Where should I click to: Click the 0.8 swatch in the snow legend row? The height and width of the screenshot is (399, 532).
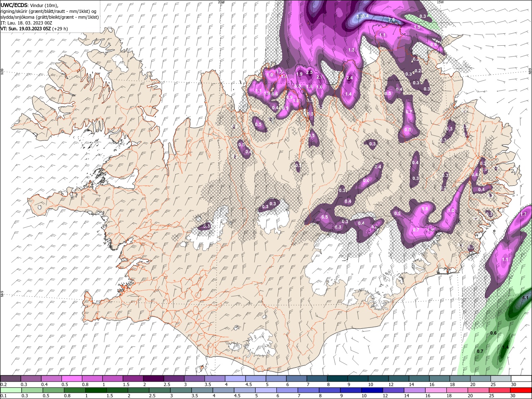coord(92,379)
